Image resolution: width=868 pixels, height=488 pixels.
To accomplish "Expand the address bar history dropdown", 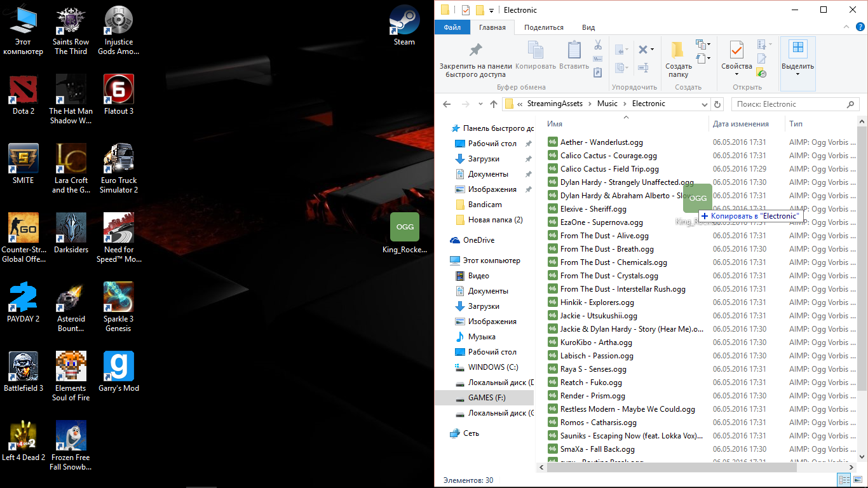I will pos(704,104).
